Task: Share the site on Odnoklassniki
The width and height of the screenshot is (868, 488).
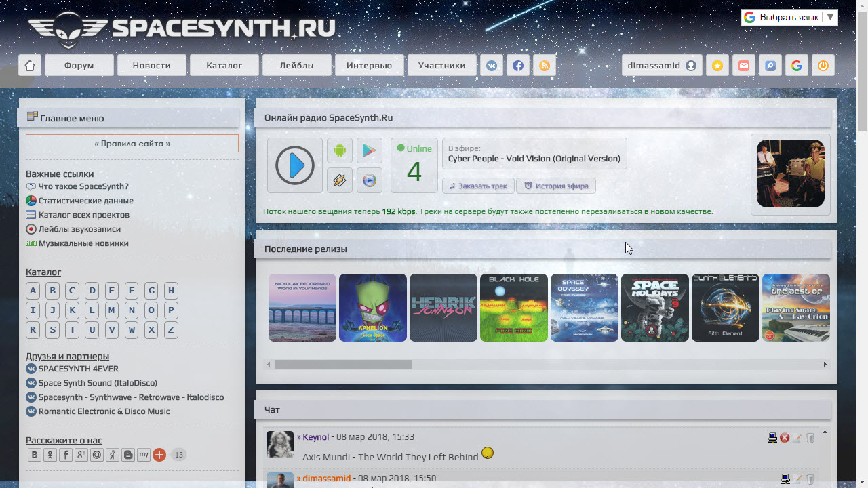Action: coord(50,455)
